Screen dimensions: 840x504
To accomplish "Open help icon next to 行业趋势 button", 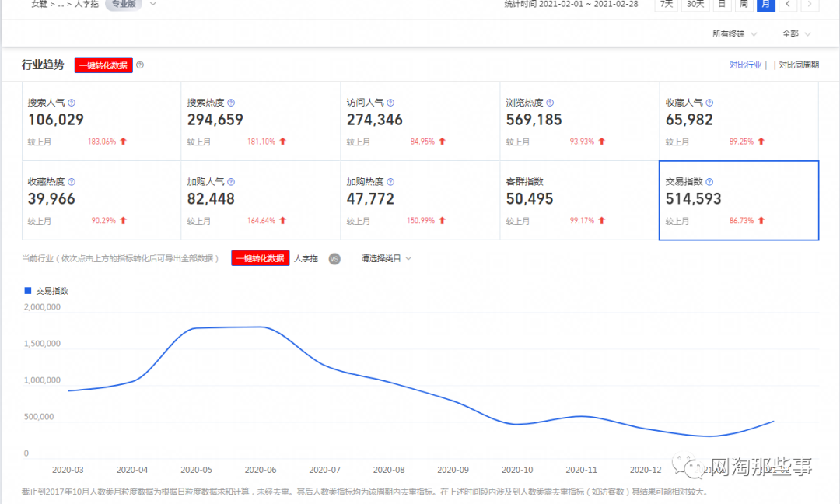I will point(140,65).
